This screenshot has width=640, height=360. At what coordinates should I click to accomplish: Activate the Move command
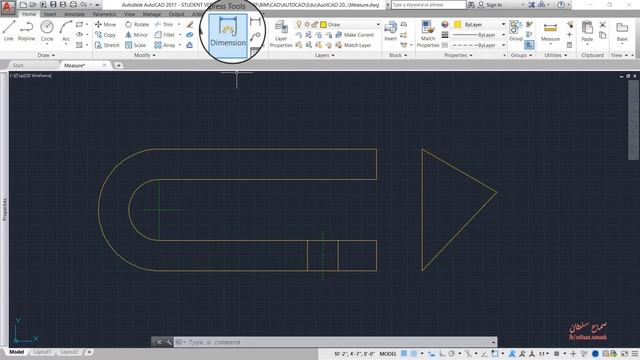pyautogui.click(x=106, y=24)
